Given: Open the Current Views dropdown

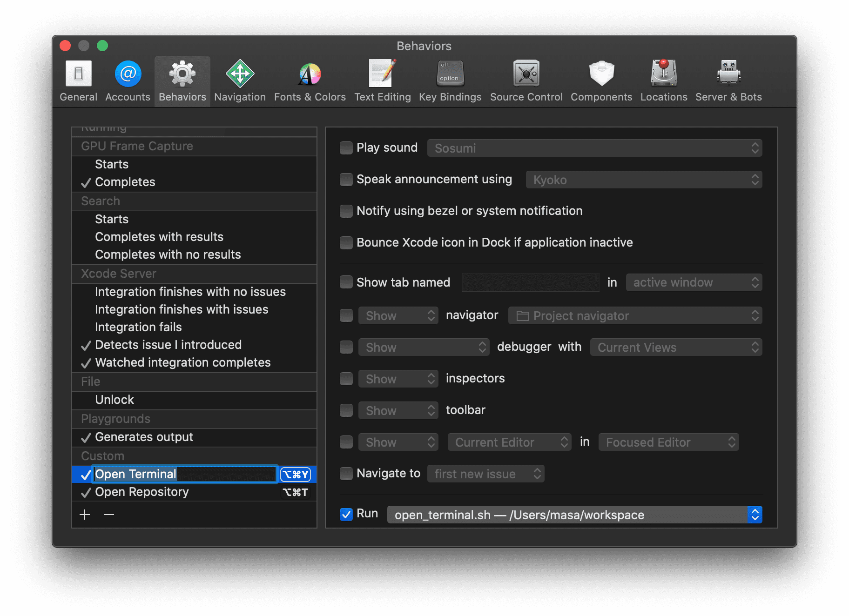Looking at the screenshot, I should click(x=676, y=347).
